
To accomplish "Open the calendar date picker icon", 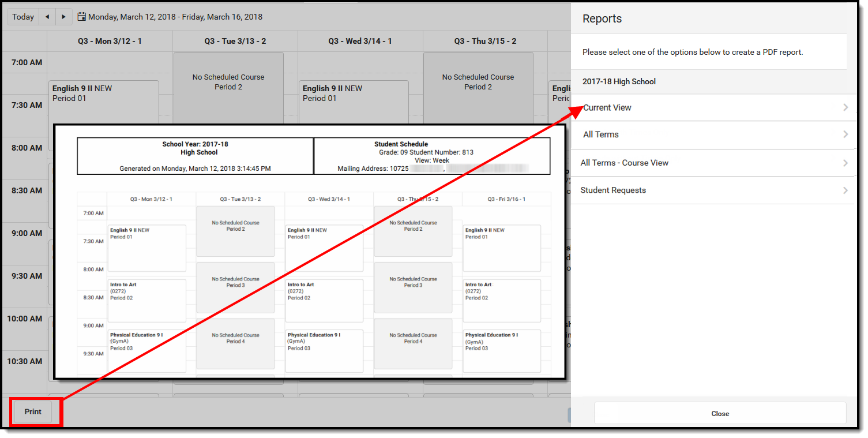I will pyautogui.click(x=81, y=17).
